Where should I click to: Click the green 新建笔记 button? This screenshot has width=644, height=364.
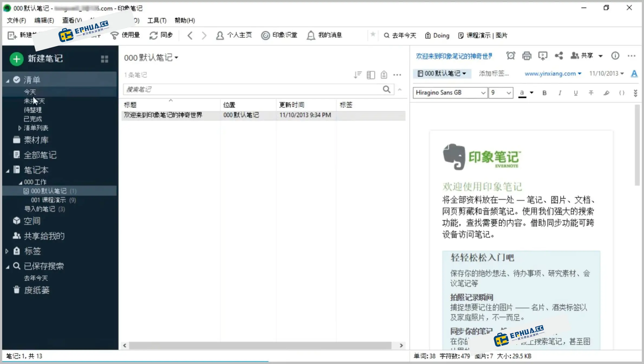(17, 59)
